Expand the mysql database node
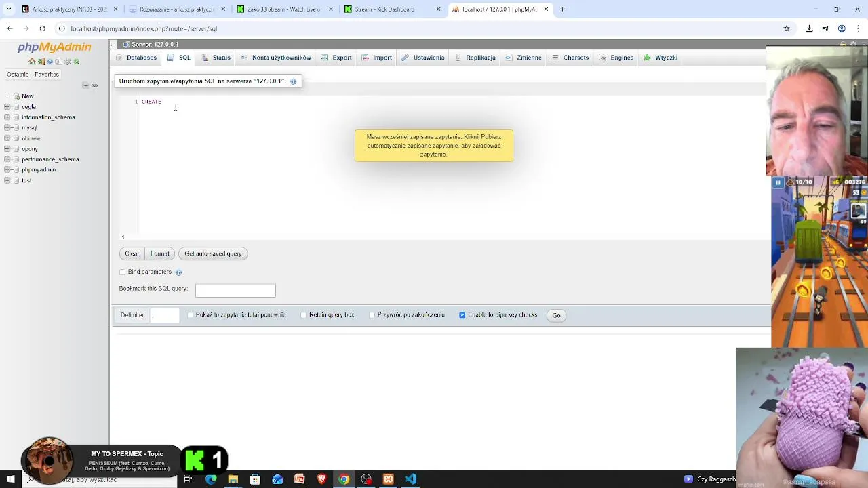Screen dimensions: 868x488 7,128
